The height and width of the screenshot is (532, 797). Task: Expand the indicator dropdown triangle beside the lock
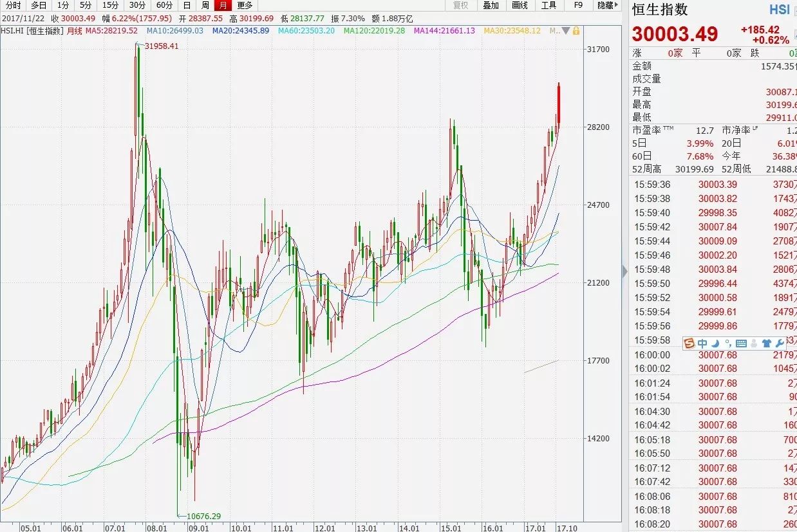(565, 30)
